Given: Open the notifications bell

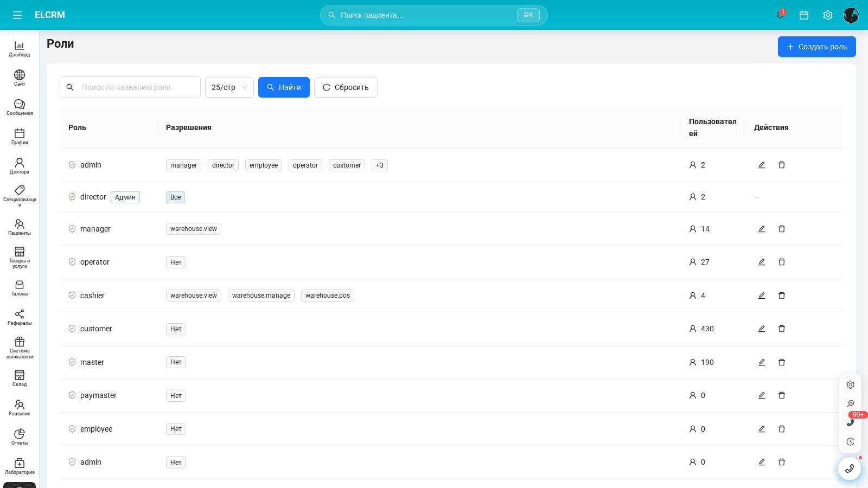Looking at the screenshot, I should [x=780, y=15].
